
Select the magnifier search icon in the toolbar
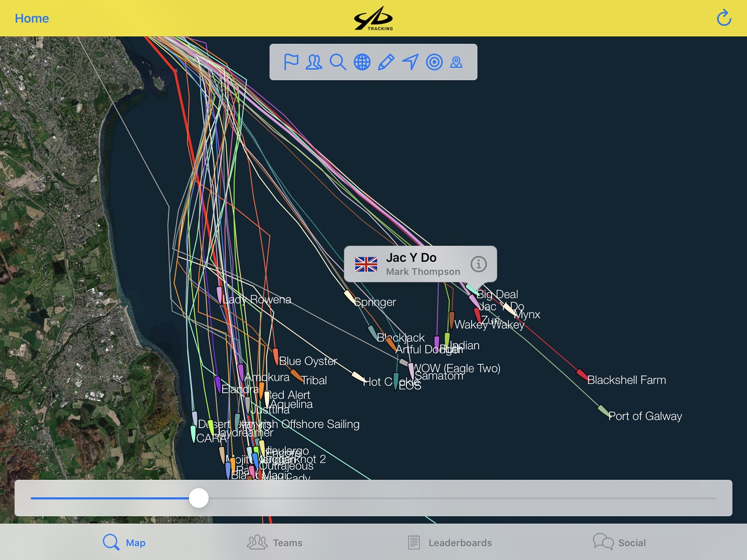pos(338,62)
